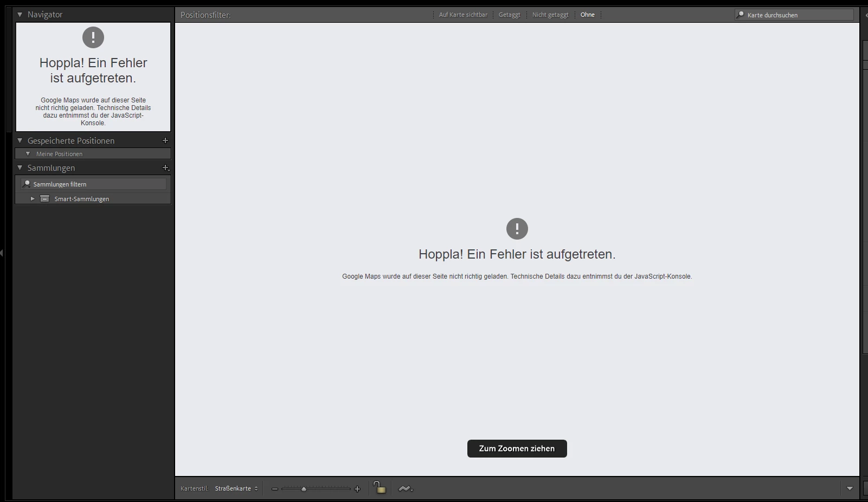868x502 pixels.
Task: Toggle the marker lock icon
Action: pyautogui.click(x=380, y=488)
